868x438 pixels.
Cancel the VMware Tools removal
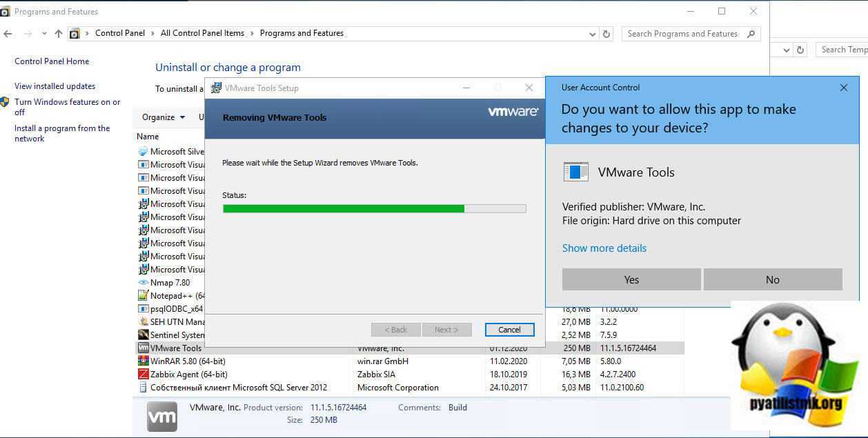(x=509, y=330)
